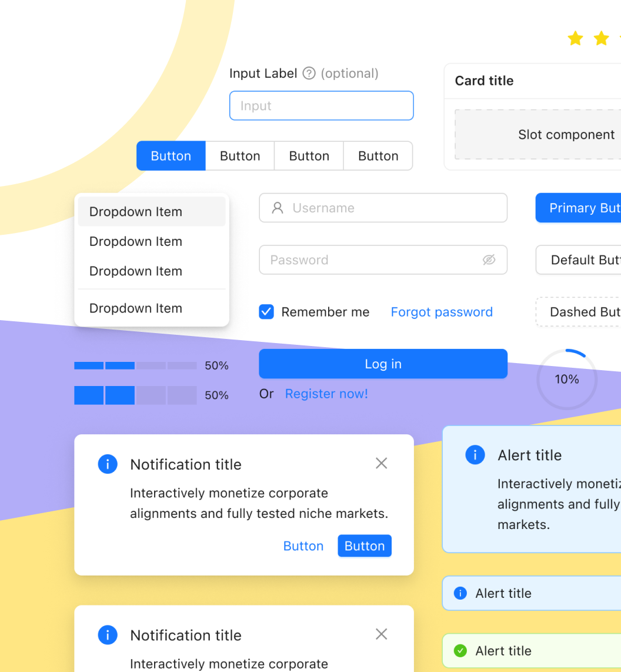Select the last Dropdown Item
Viewport: 621px width, 672px height.
pyautogui.click(x=136, y=308)
